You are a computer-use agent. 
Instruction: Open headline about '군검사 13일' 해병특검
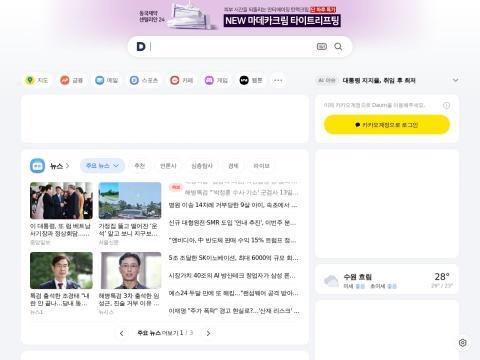241,192
